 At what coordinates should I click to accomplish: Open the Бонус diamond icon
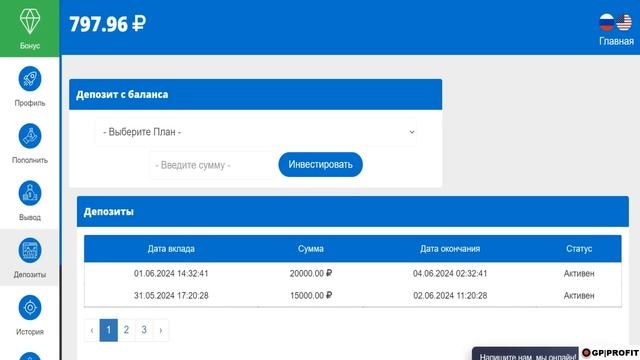pos(30,21)
